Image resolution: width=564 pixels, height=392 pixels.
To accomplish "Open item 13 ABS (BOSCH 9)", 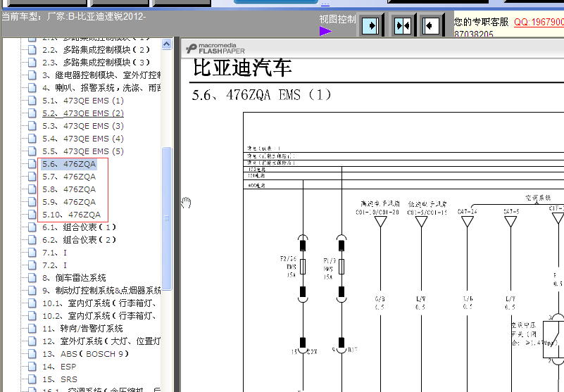I will pos(85,354).
